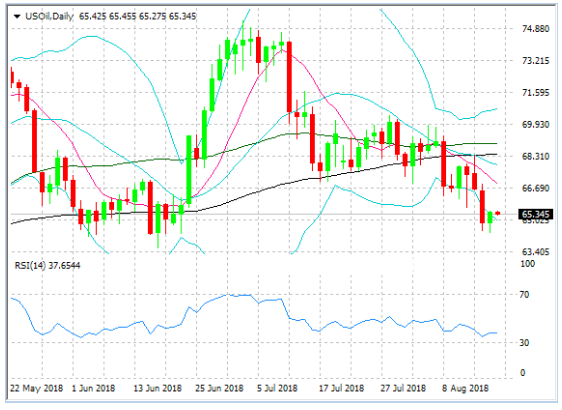Click the 17 Jul 2018 date label
Viewport: 562px width, 410px height.
click(341, 388)
